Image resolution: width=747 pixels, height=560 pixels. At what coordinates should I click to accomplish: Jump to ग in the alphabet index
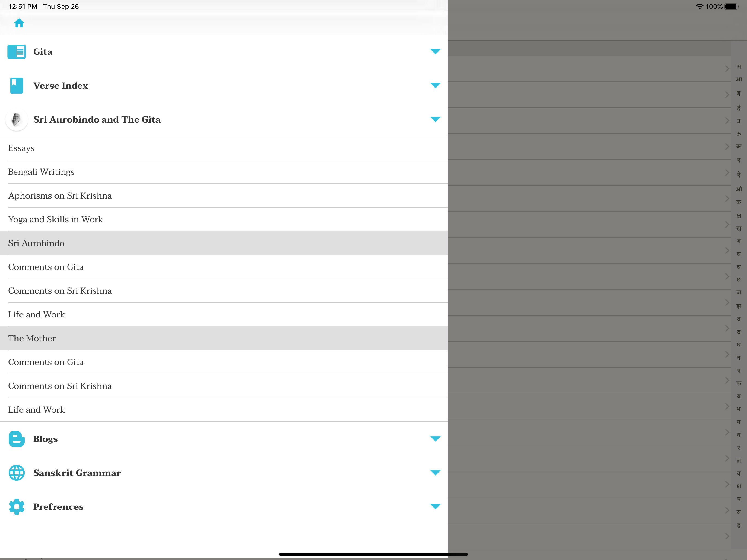tap(739, 241)
